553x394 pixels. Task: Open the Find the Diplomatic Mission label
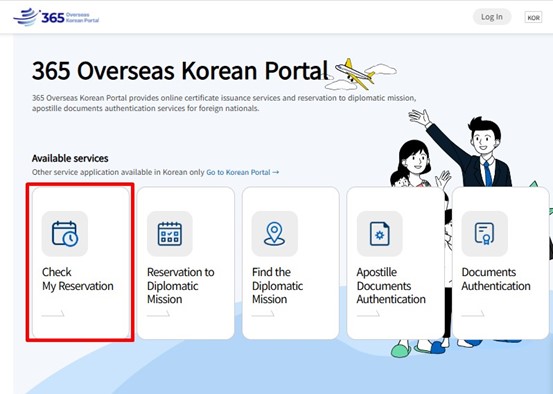click(x=278, y=286)
